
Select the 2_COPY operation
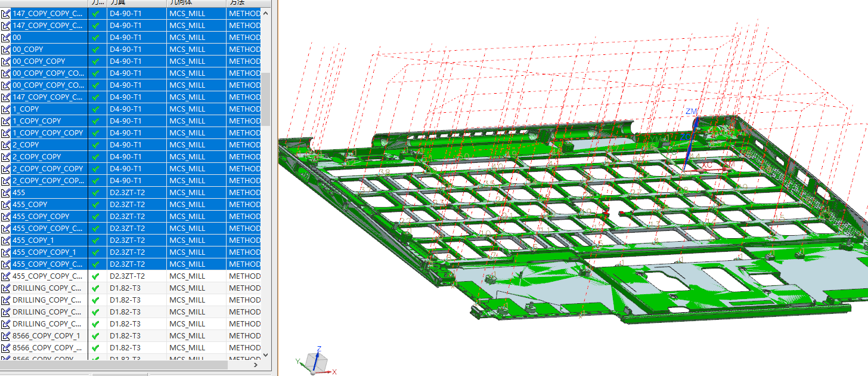point(26,145)
